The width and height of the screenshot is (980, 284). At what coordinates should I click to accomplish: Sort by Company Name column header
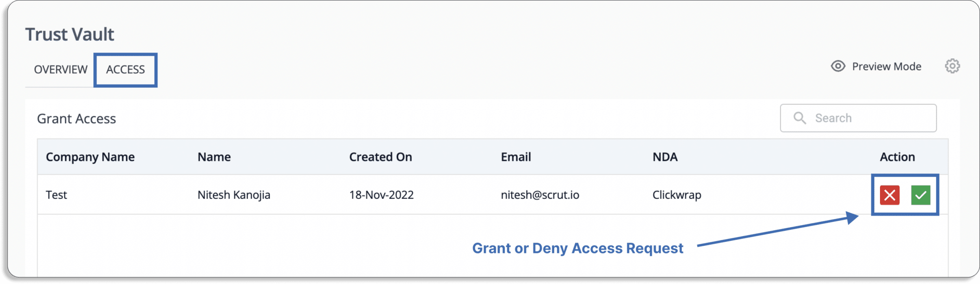[x=90, y=157]
